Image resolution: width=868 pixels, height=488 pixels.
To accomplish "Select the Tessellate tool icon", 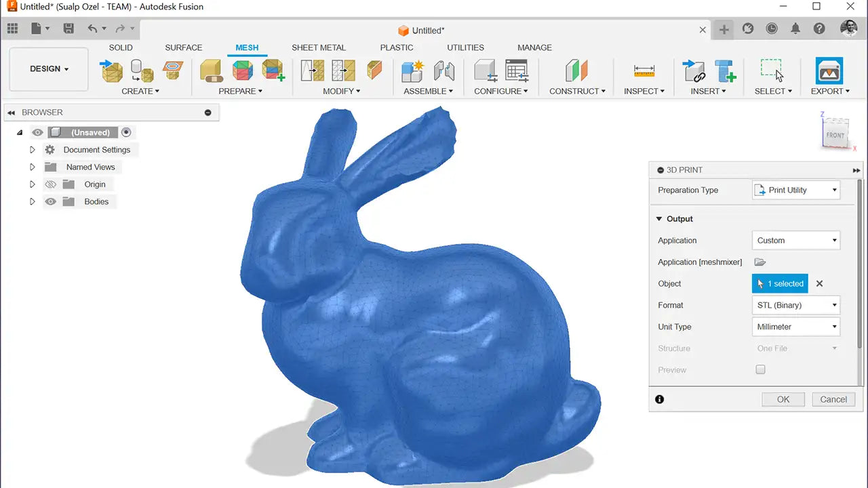I will pyautogui.click(x=142, y=70).
